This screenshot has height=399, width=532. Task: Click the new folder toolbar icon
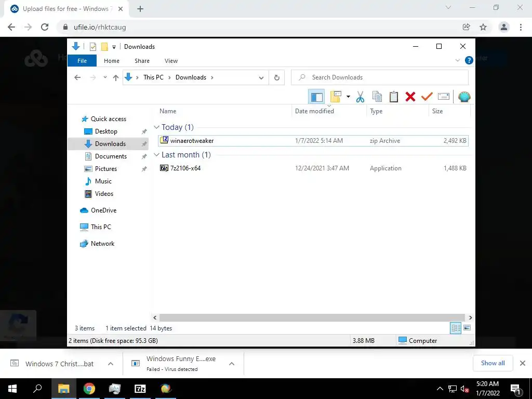click(336, 97)
